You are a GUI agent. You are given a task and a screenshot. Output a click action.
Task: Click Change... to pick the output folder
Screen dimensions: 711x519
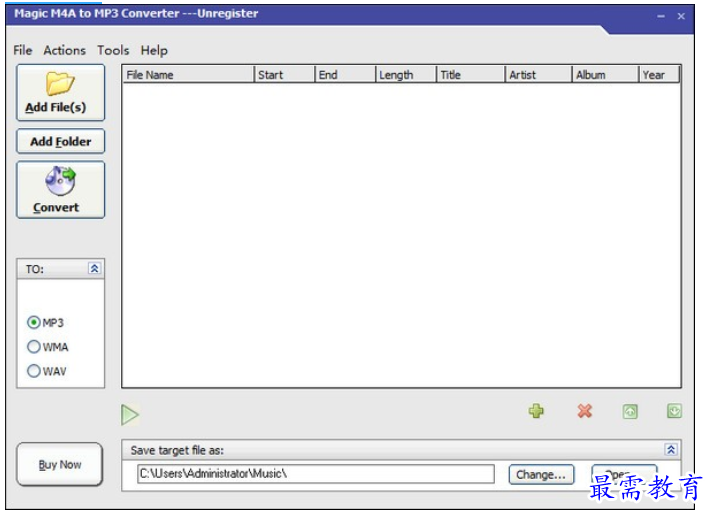(541, 475)
